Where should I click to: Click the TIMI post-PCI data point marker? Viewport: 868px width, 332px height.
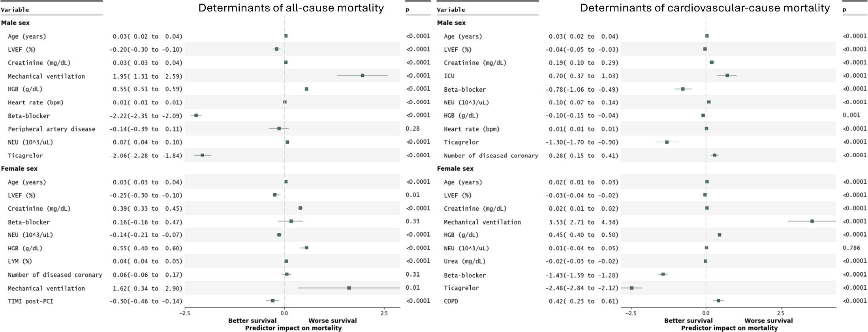click(x=273, y=301)
